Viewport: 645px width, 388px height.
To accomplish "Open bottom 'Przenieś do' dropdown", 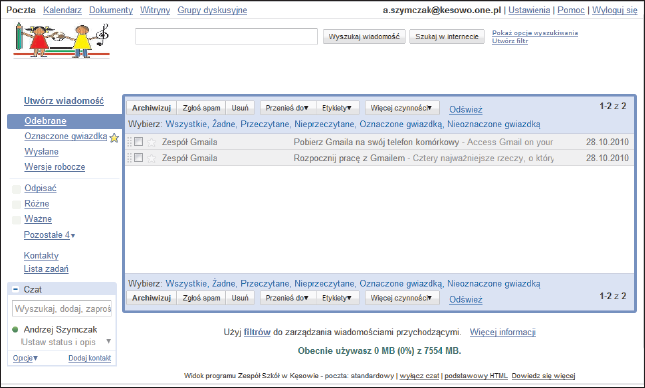I will (288, 298).
